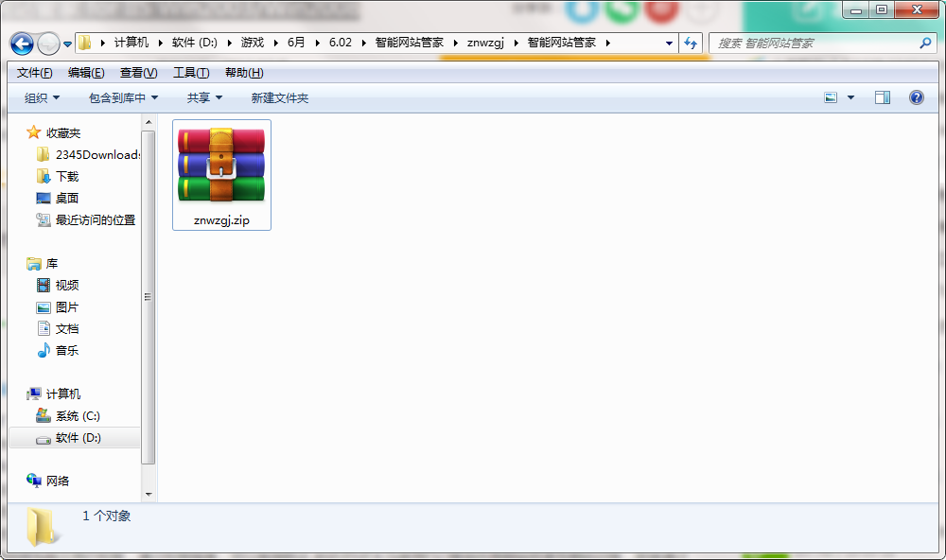The image size is (946, 560).
Task: Open the 组织 dropdown
Action: tap(42, 97)
